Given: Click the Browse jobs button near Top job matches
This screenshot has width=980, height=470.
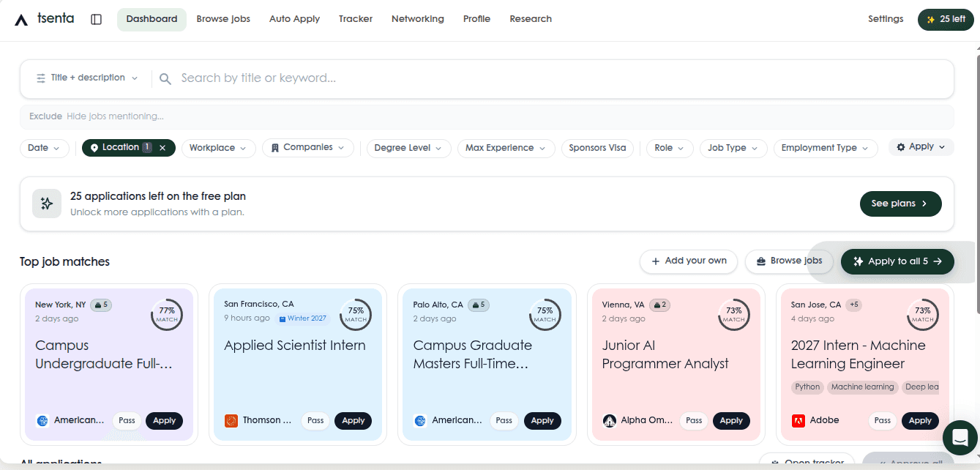Looking at the screenshot, I should point(790,261).
